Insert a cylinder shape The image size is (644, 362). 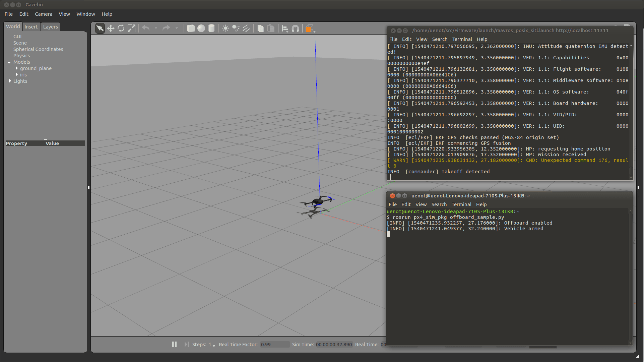click(211, 28)
